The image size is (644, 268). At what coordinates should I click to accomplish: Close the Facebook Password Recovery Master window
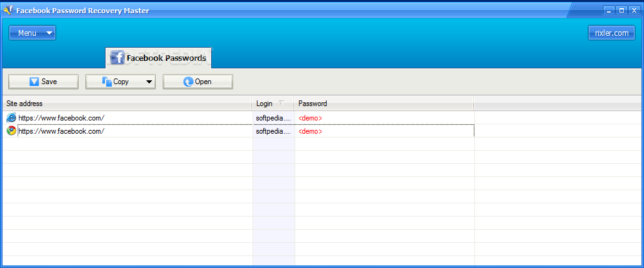click(x=634, y=10)
